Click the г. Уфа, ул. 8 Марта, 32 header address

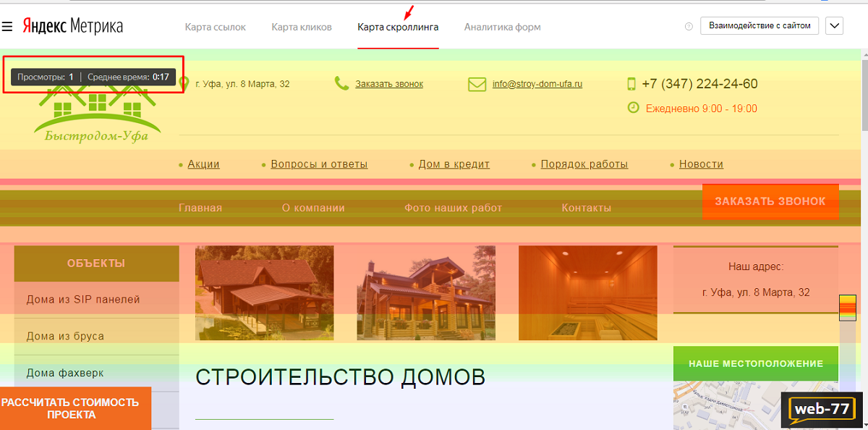point(242,84)
